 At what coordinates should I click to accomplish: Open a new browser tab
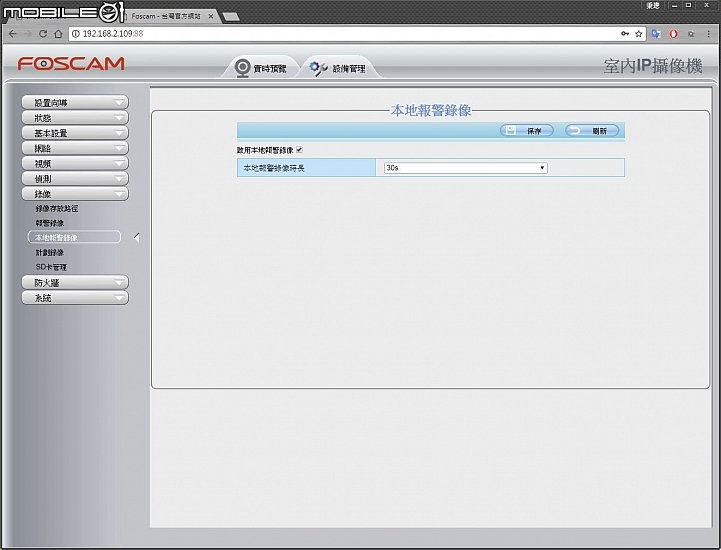230,17
